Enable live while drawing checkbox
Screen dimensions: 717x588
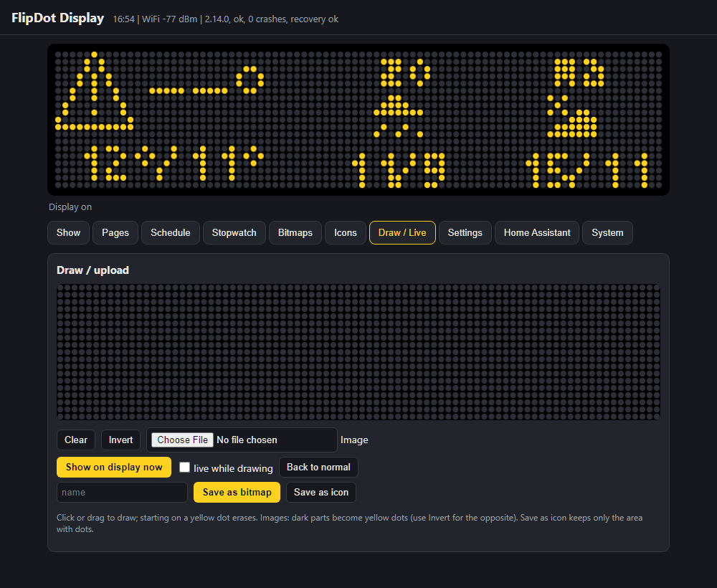(x=185, y=467)
